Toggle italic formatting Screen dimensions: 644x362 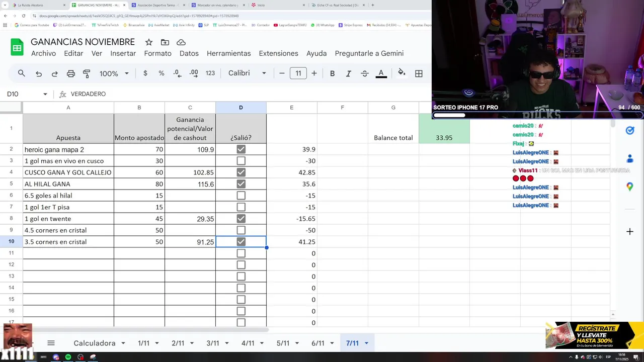(x=348, y=73)
